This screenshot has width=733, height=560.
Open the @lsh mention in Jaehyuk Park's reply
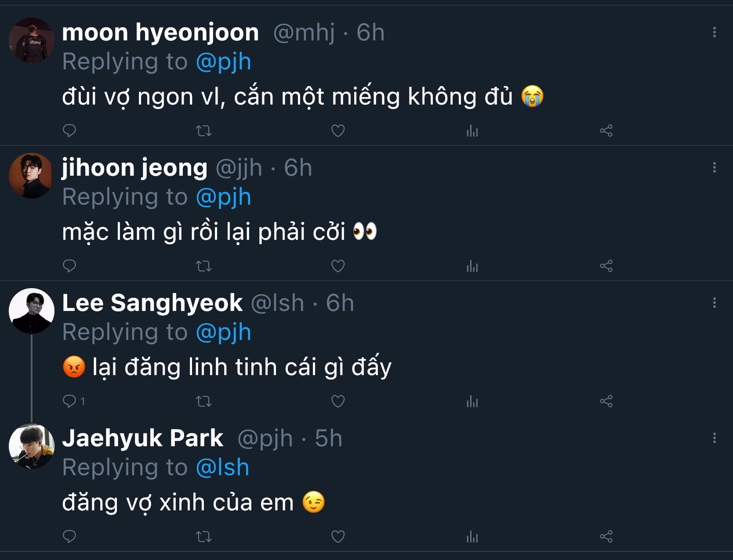point(222,467)
